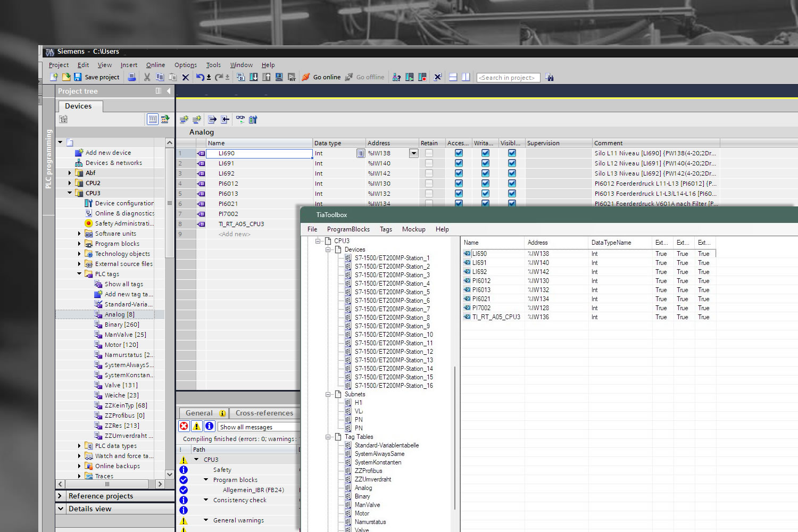
Task: Collapse Devices node in TiaToolbox tree
Action: (x=328, y=250)
